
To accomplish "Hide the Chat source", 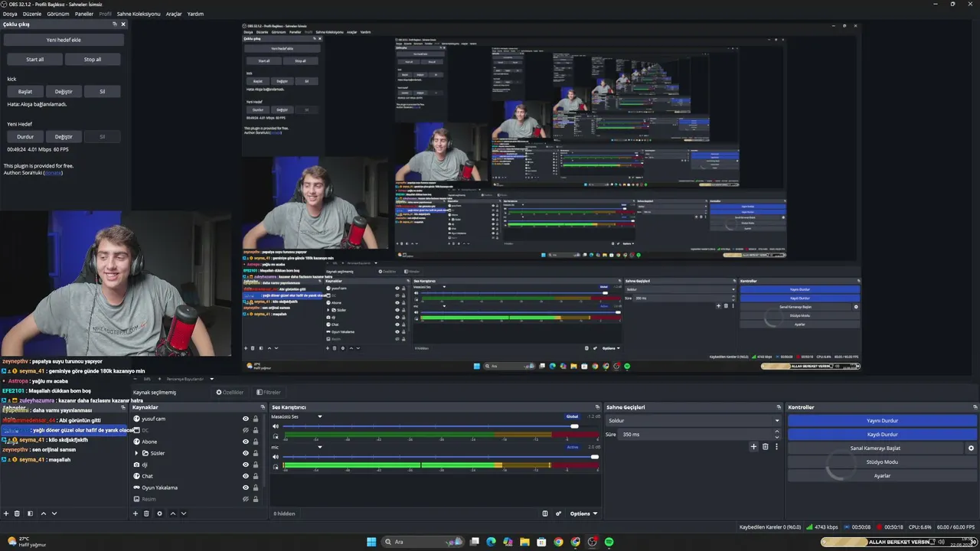I will click(246, 476).
